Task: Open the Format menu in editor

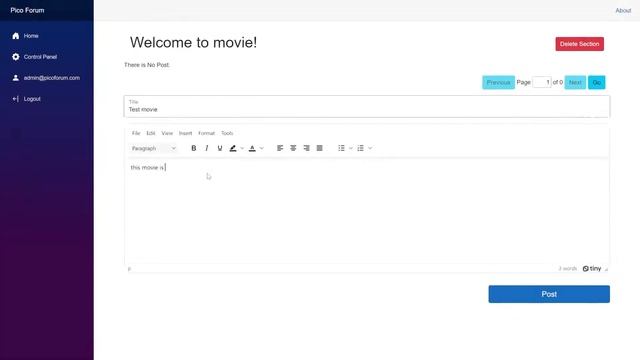Action: coord(206,133)
